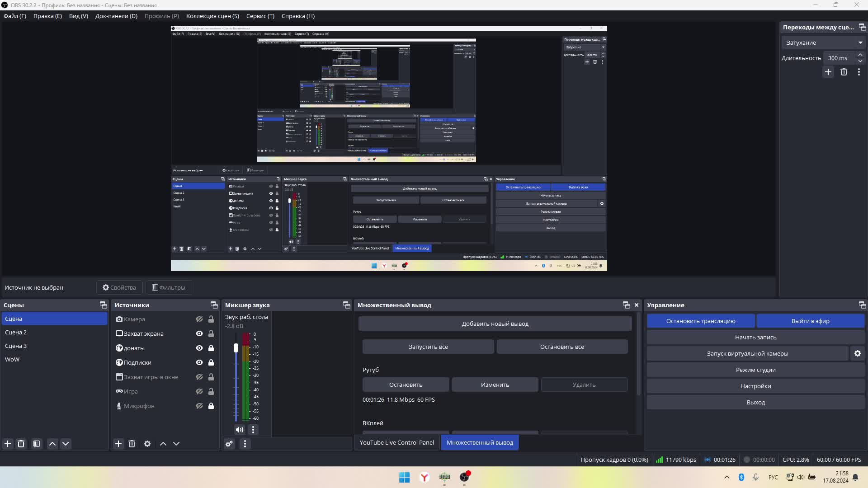Adjust desktop audio volume slider
The width and height of the screenshot is (868, 488).
pos(236,348)
